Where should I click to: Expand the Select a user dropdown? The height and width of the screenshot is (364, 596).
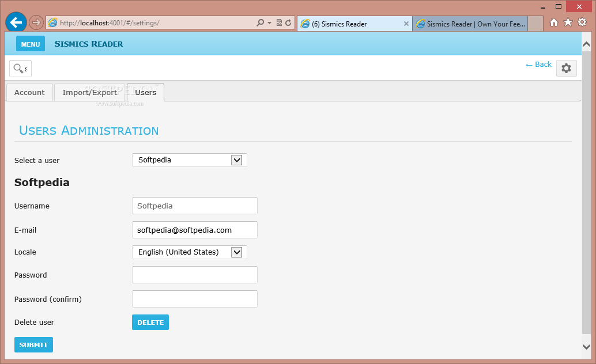pyautogui.click(x=190, y=160)
